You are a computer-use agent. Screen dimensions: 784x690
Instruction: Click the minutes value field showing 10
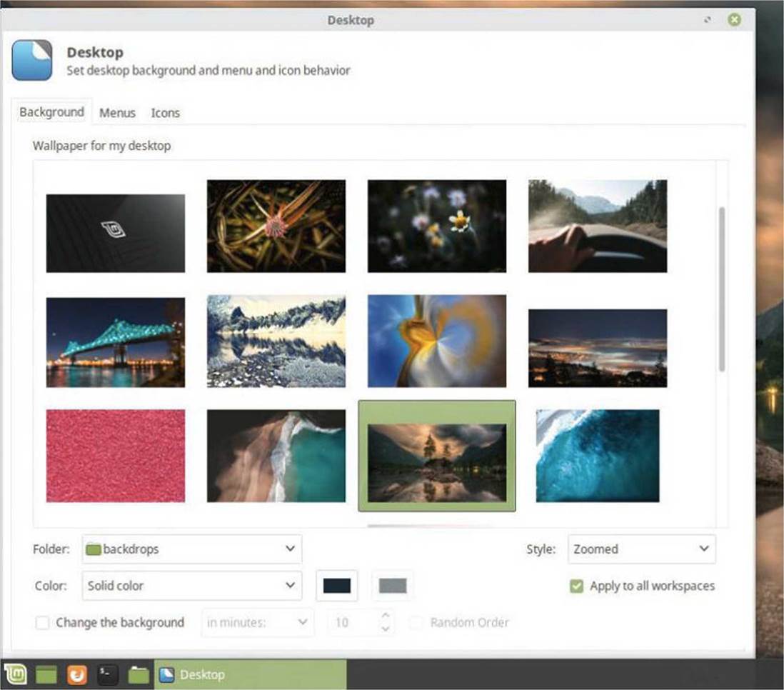tap(353, 622)
